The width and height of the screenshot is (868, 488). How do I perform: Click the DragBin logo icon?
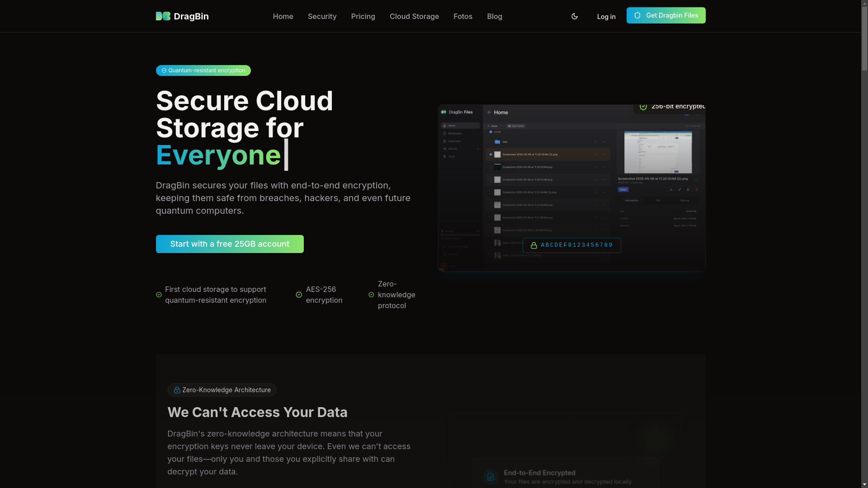[163, 16]
